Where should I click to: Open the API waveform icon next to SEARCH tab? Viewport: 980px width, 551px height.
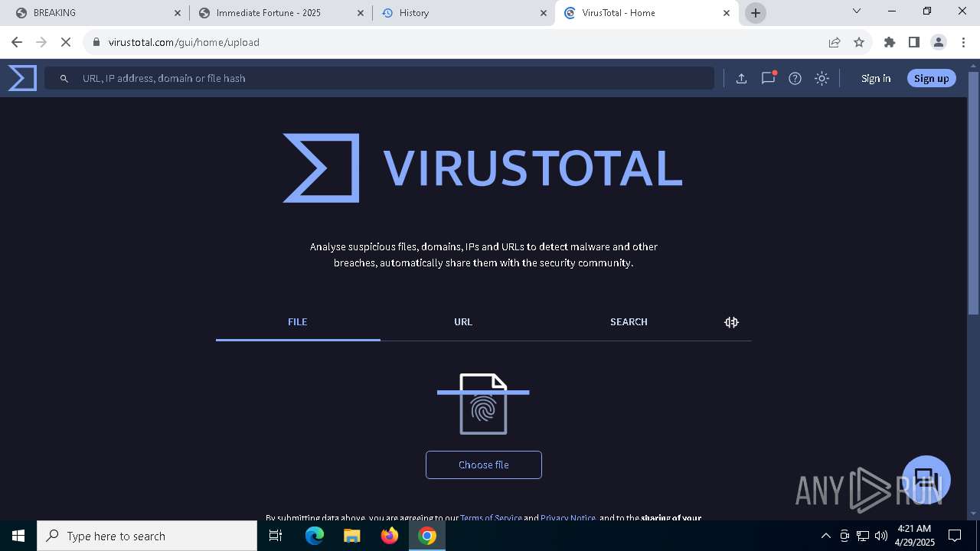click(x=731, y=322)
